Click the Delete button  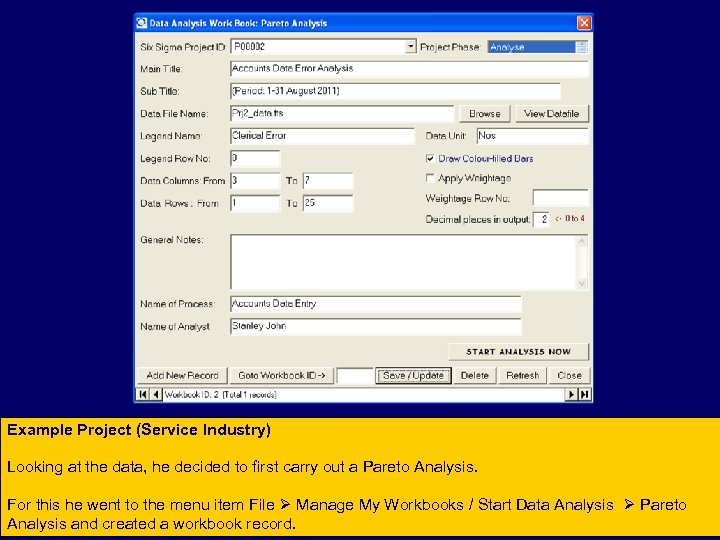tap(474, 376)
